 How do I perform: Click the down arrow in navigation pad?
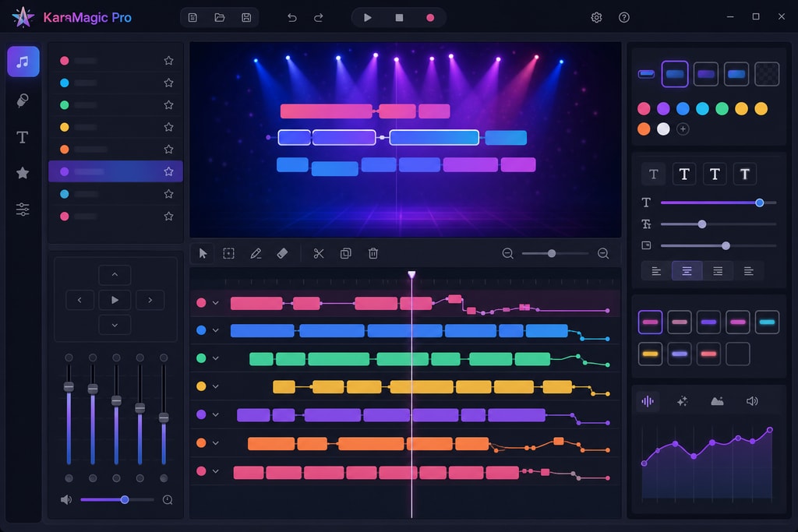[x=115, y=325]
